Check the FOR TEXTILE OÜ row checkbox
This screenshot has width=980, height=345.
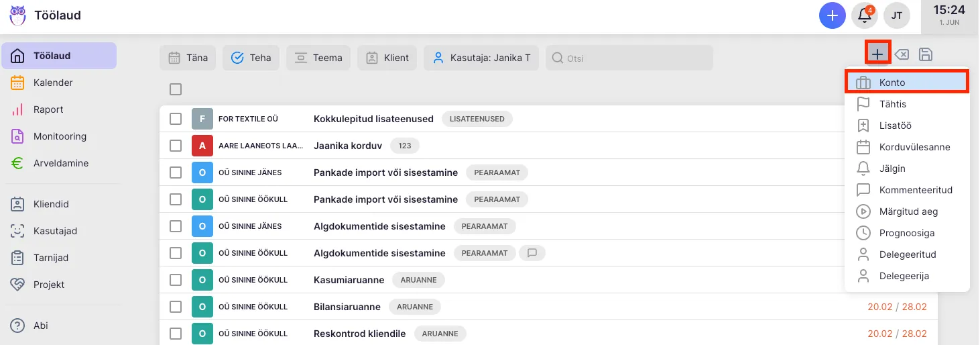pyautogui.click(x=176, y=119)
